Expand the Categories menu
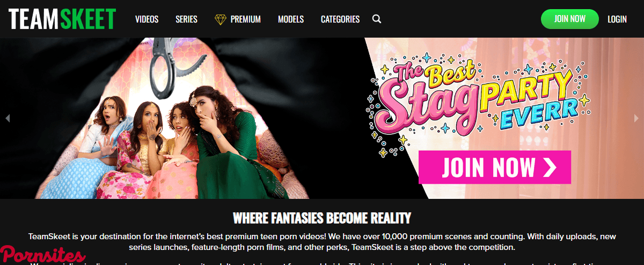The width and height of the screenshot is (644, 265). coord(340,19)
